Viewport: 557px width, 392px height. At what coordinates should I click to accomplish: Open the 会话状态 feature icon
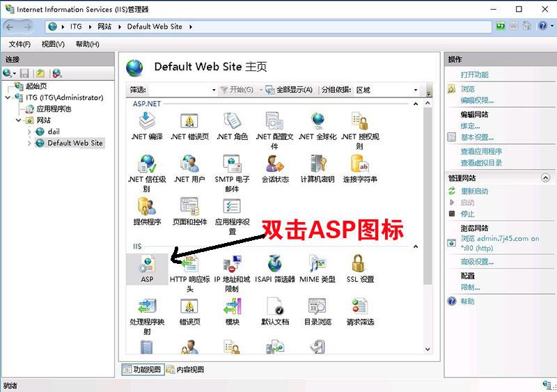pos(274,164)
